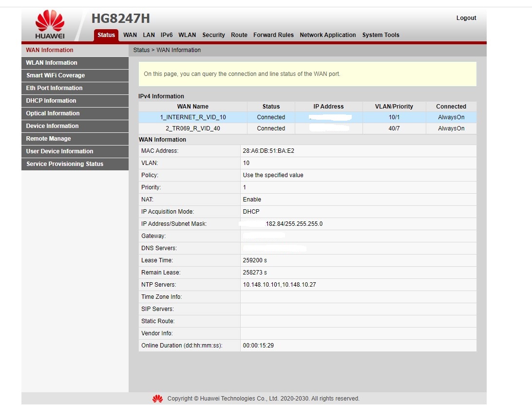Click the VLAN/Priority column header
Image resolution: width=532 pixels, height=420 pixels.
pos(394,107)
